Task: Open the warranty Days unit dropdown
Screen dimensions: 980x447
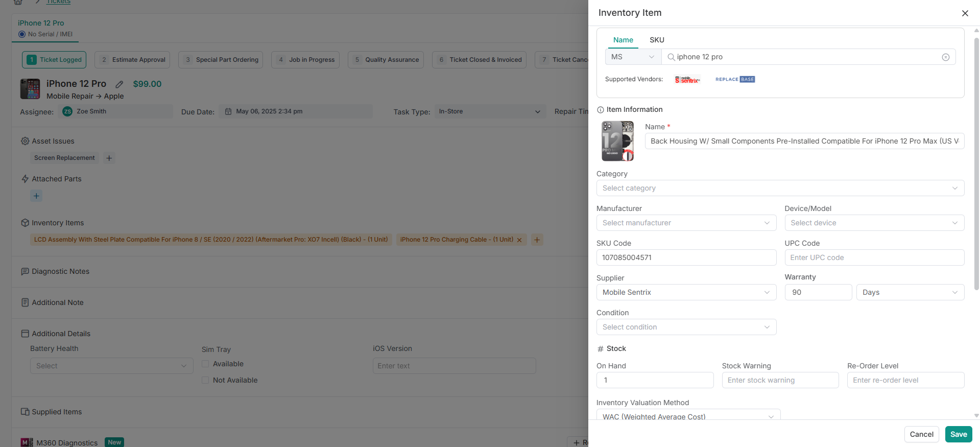Action: coord(910,292)
